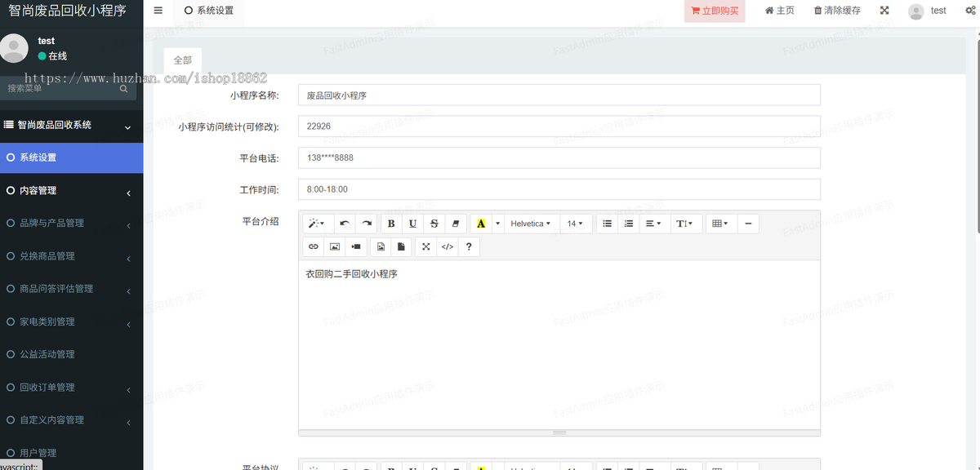The width and height of the screenshot is (980, 470).
Task: Go to 主页 link
Action: click(780, 11)
